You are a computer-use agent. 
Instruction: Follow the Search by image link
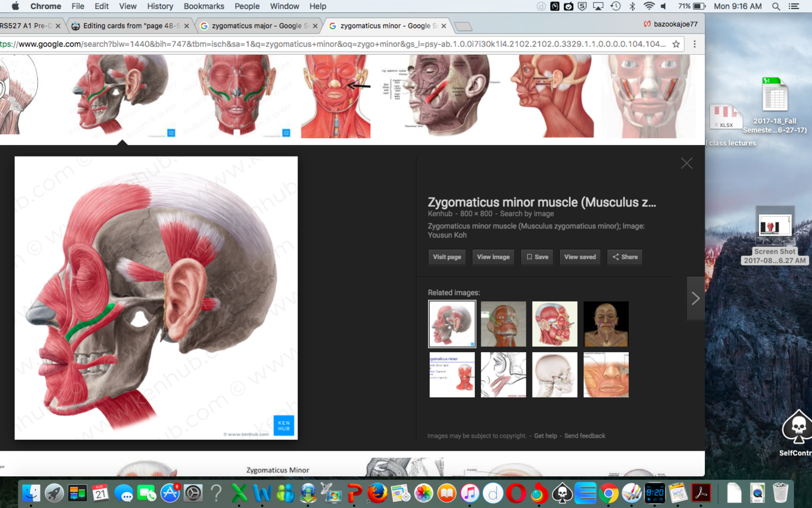coord(527,214)
